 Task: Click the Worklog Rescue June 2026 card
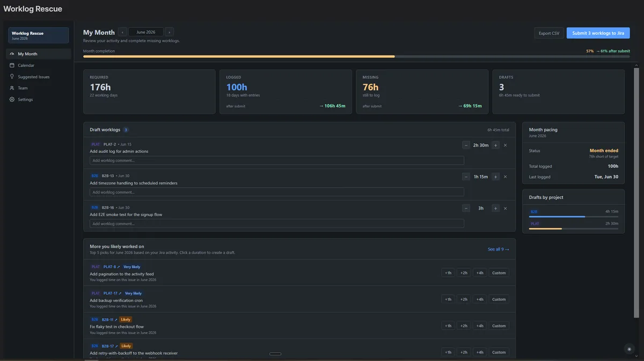point(38,35)
